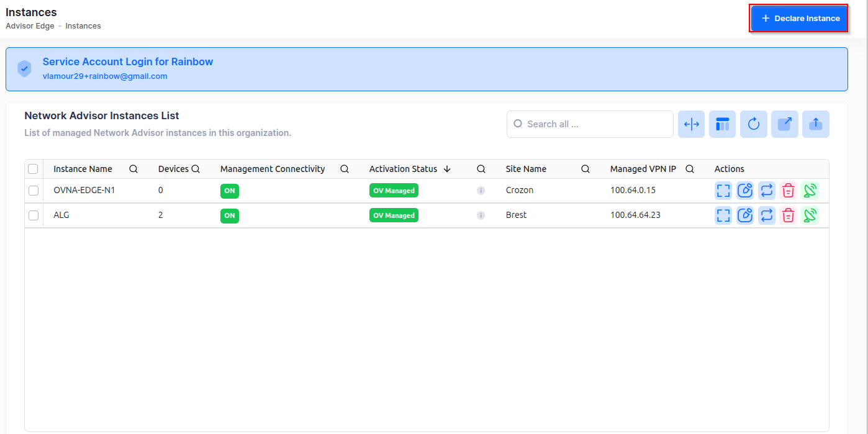Image resolution: width=868 pixels, height=434 pixels.
Task: Check the ALG row checkbox
Action: coord(34,215)
